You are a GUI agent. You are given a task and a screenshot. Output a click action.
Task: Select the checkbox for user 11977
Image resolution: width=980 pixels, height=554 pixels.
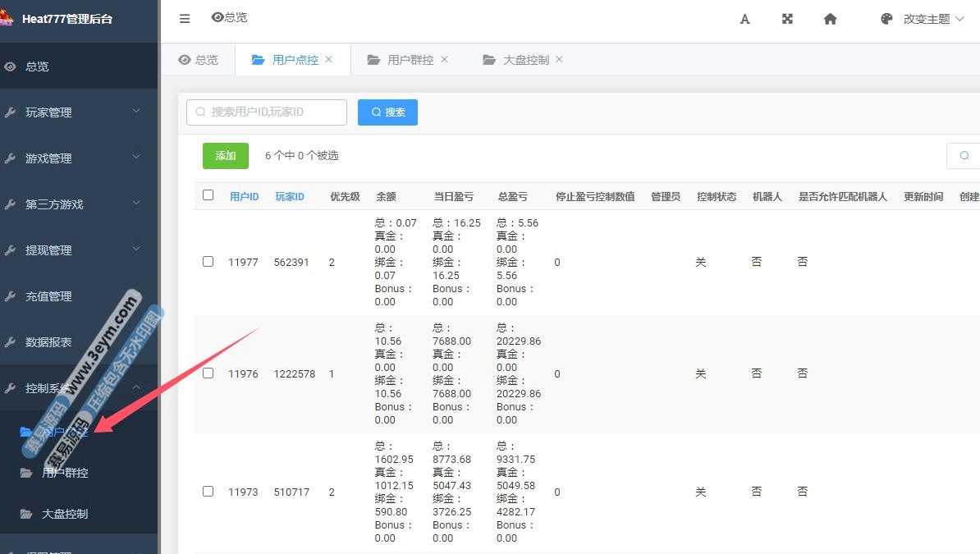click(208, 262)
